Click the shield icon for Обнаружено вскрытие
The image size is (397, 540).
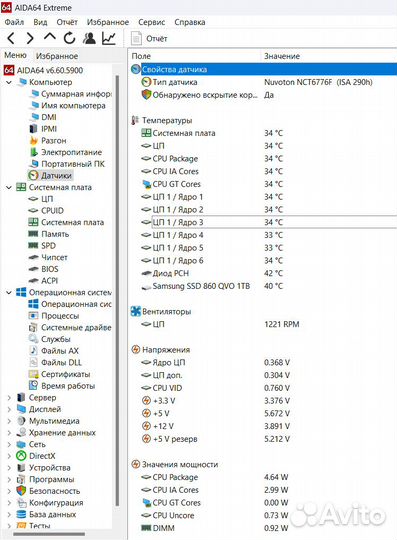(146, 95)
